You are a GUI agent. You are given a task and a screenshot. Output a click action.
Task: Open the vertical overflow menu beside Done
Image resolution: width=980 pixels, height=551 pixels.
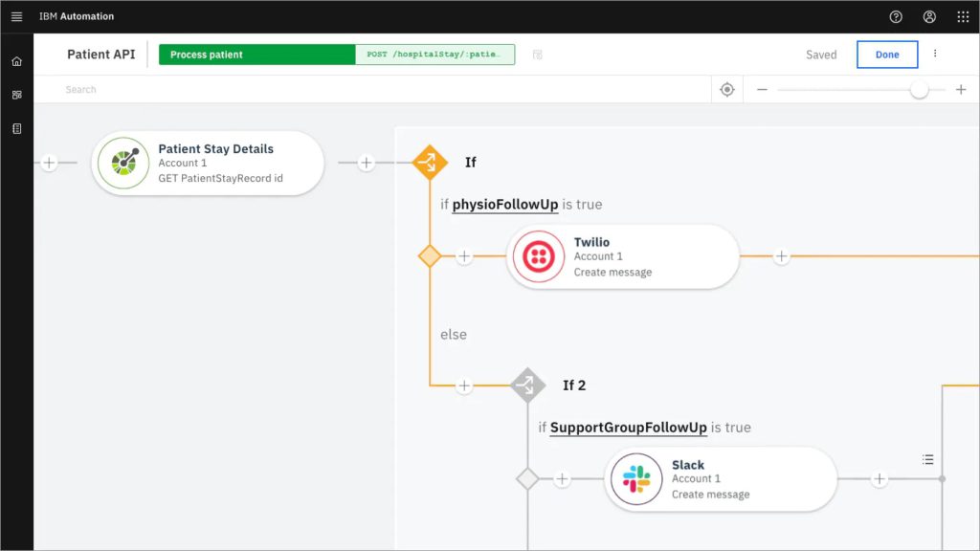tap(935, 54)
